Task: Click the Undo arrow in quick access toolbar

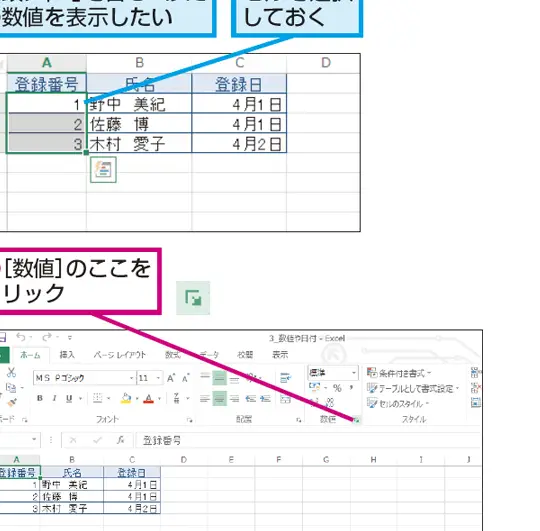Action: [x=21, y=337]
